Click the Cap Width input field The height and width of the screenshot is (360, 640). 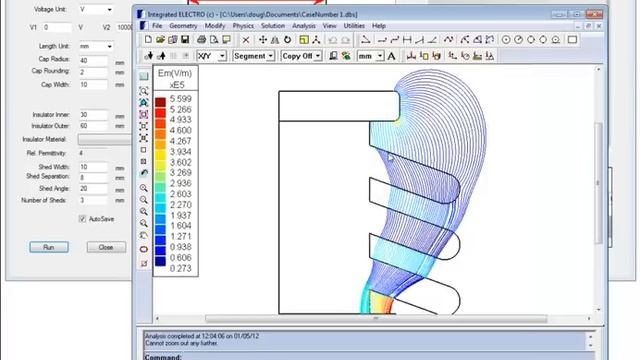(93, 84)
